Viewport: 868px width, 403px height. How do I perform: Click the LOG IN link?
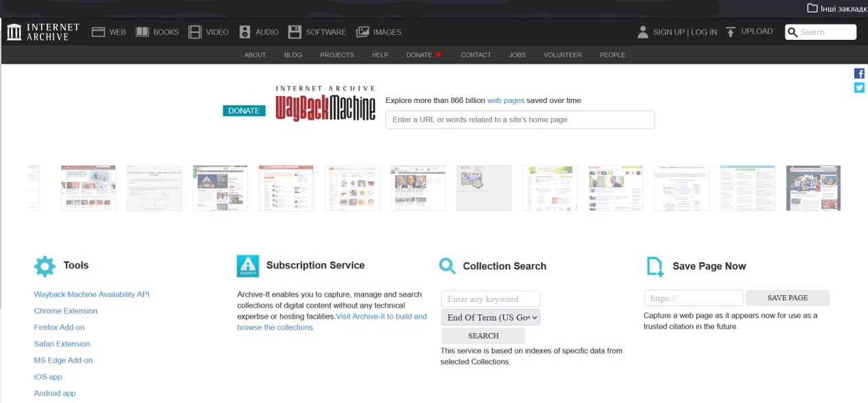[704, 32]
